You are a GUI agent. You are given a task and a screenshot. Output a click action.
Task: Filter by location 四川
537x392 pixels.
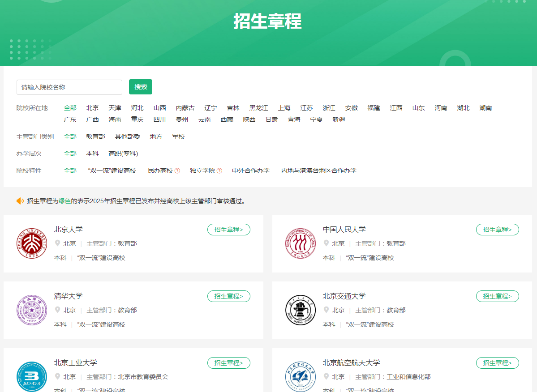[x=159, y=120]
